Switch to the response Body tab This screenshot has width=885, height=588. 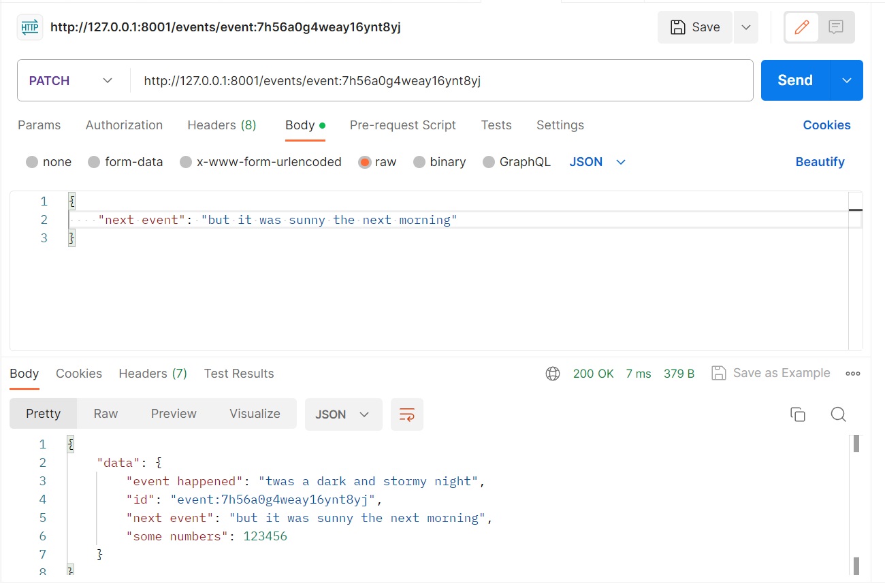pyautogui.click(x=25, y=374)
